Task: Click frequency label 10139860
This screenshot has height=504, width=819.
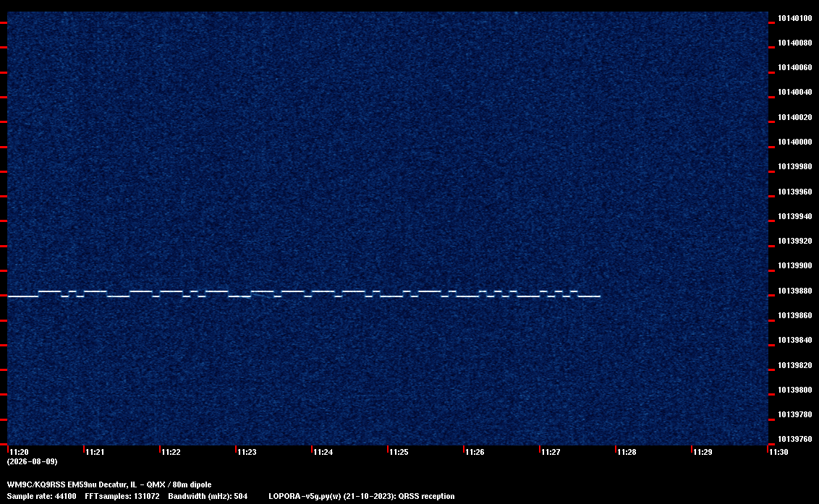Action: pos(795,315)
